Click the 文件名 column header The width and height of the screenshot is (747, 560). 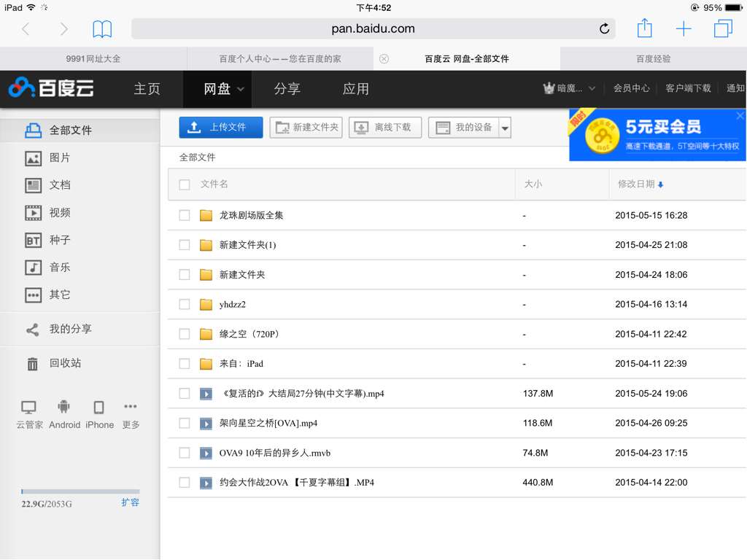214,184
